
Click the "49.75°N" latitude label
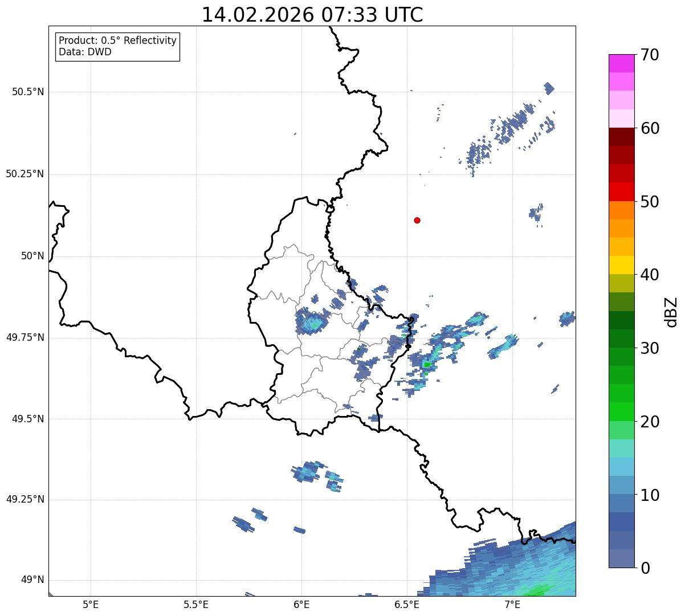tap(25, 337)
